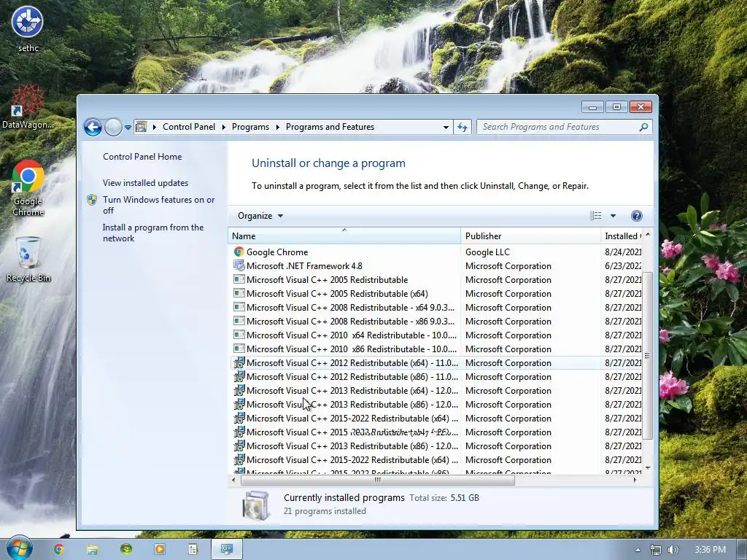Select the sethc desktop icon
747x560 pixels.
[28, 28]
